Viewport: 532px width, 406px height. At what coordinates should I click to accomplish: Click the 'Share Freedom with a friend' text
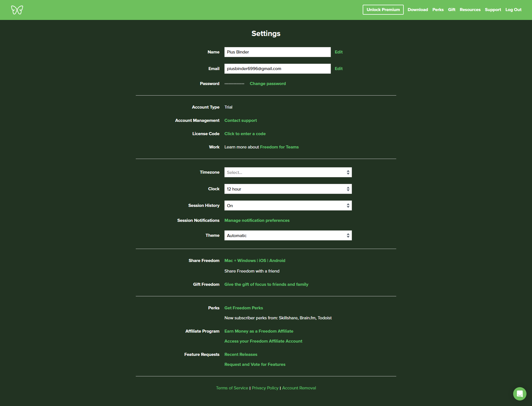(252, 271)
